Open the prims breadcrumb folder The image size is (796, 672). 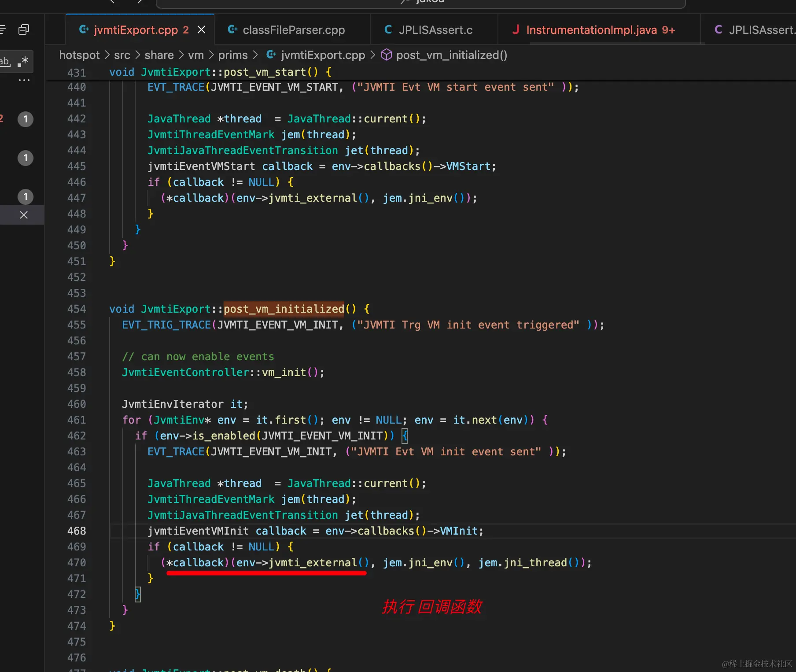pos(233,55)
